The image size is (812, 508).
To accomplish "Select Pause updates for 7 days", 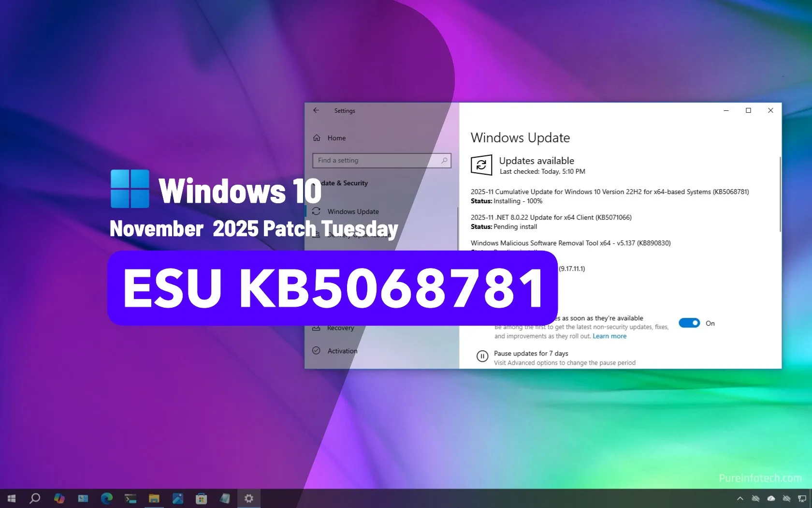I will pyautogui.click(x=530, y=353).
